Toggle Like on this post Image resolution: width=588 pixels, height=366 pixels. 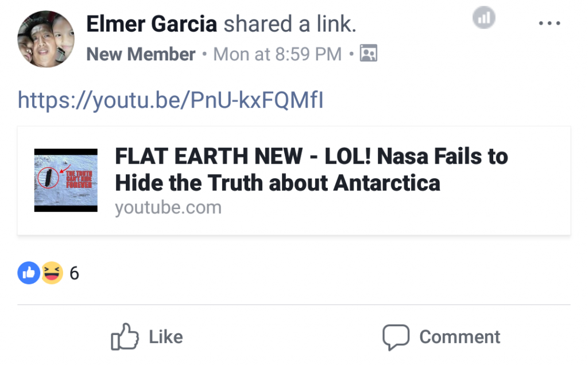tap(147, 337)
